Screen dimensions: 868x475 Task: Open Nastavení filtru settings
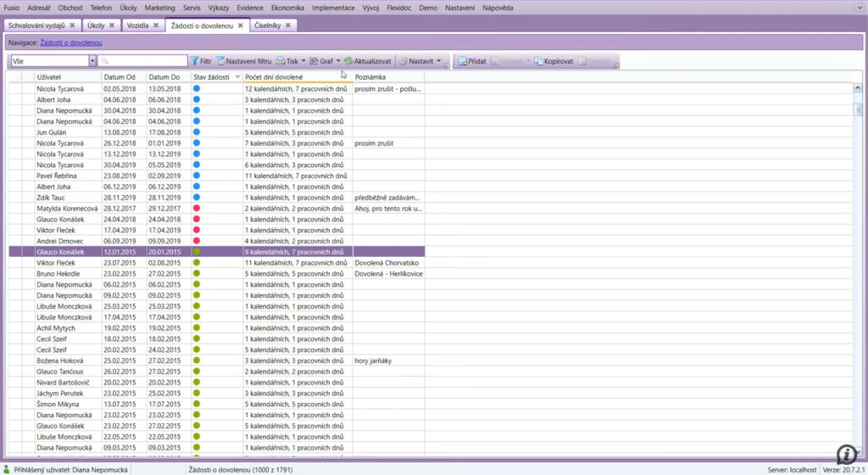(243, 61)
